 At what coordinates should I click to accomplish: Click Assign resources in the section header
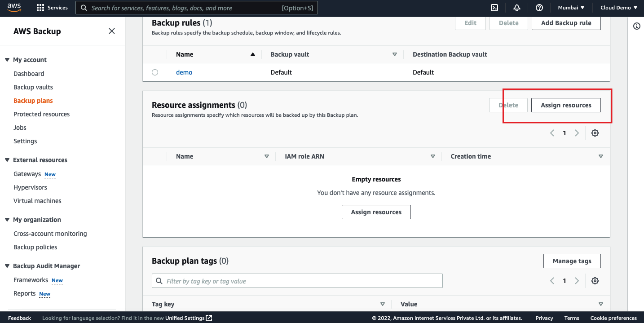(x=566, y=105)
